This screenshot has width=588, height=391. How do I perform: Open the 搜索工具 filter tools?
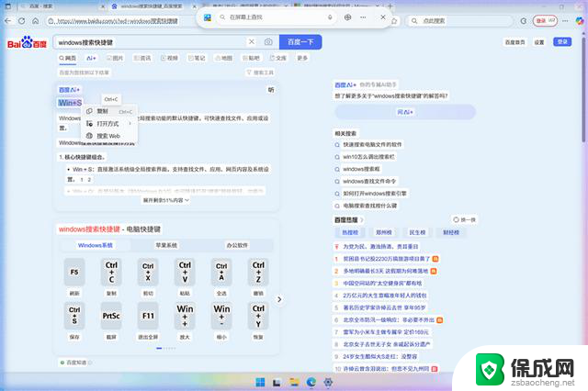[x=260, y=73]
